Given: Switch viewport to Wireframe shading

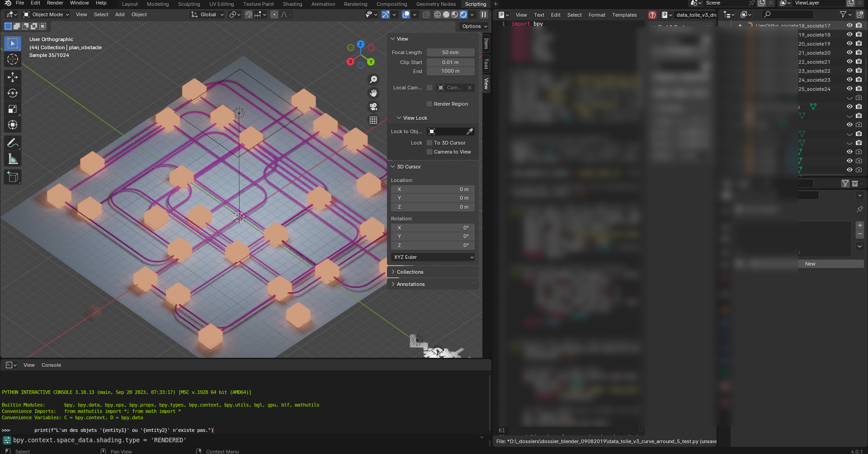Looking at the screenshot, I should click(438, 14).
